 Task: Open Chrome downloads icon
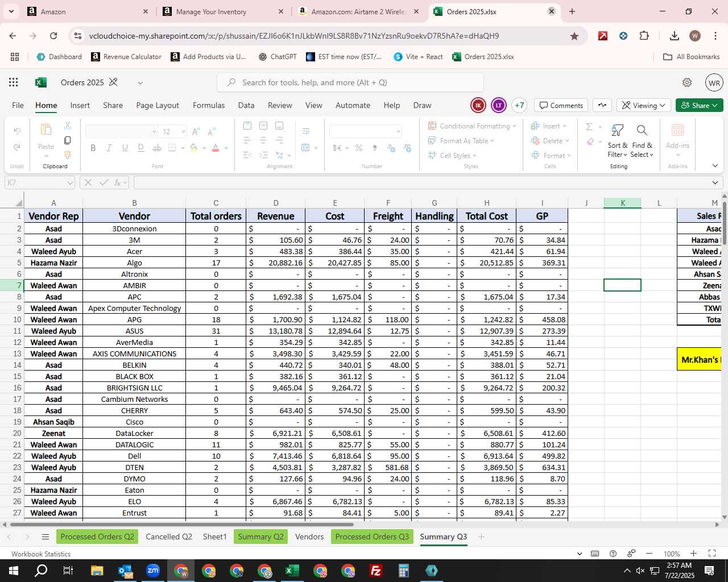pyautogui.click(x=675, y=36)
